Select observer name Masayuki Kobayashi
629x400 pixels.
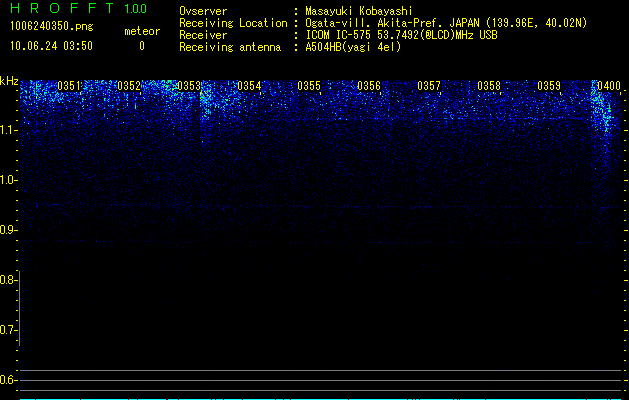[359, 11]
